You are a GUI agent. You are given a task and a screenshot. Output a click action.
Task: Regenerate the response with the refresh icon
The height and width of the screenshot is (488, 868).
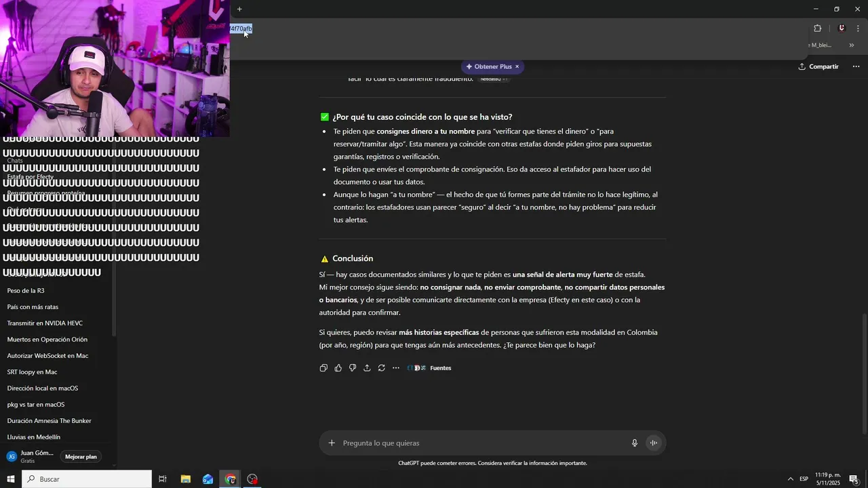click(x=382, y=368)
